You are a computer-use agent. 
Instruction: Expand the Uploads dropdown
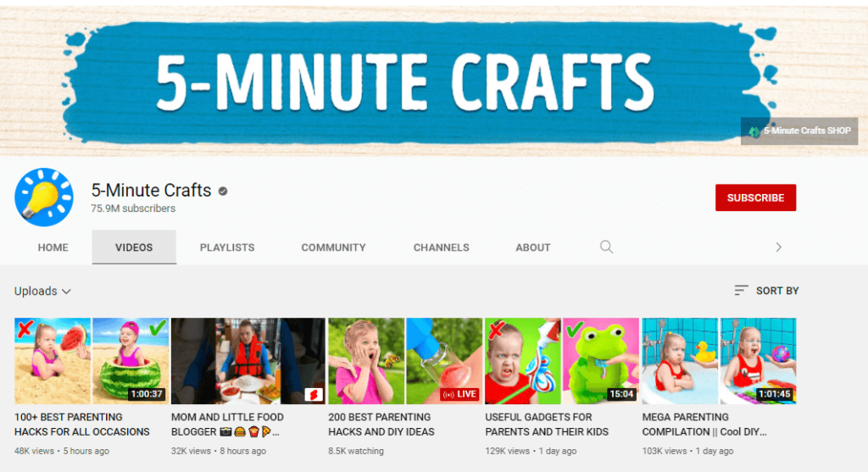click(42, 291)
